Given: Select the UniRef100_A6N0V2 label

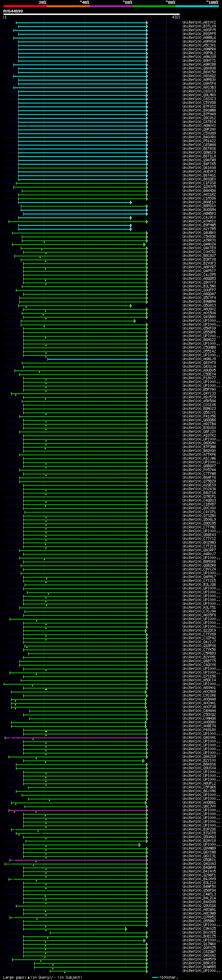Looking at the screenshot, I should point(199,126).
